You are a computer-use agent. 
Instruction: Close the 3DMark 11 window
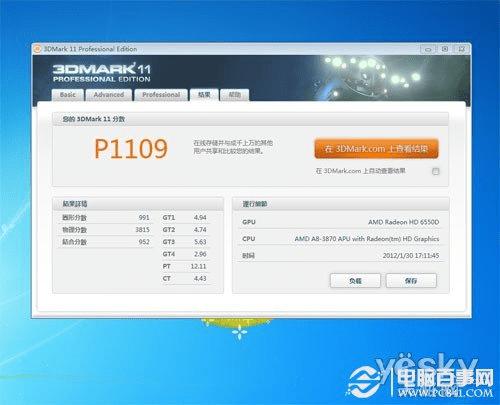[461, 49]
